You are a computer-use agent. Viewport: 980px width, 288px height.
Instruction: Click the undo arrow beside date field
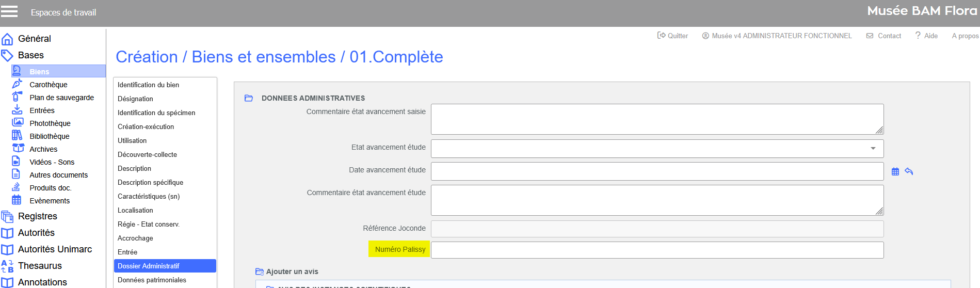tap(909, 171)
